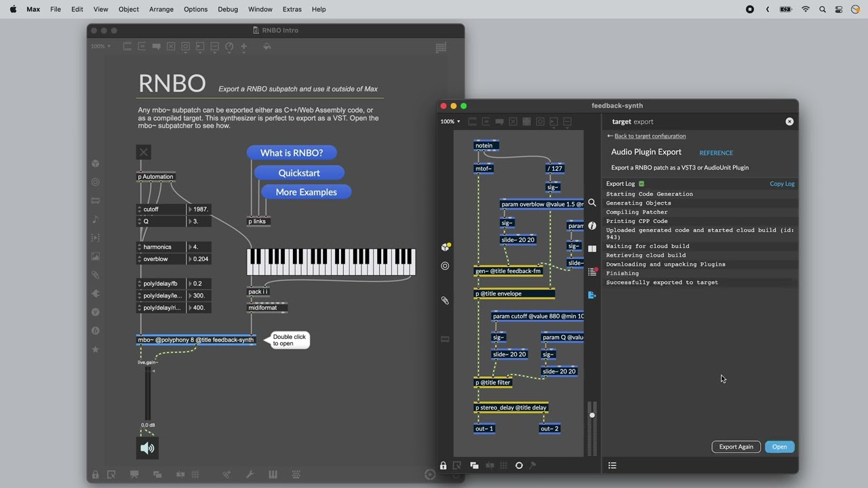The width and height of the screenshot is (868, 488).
Task: Open the poly/delay/fb parameter menu
Action: 161,284
